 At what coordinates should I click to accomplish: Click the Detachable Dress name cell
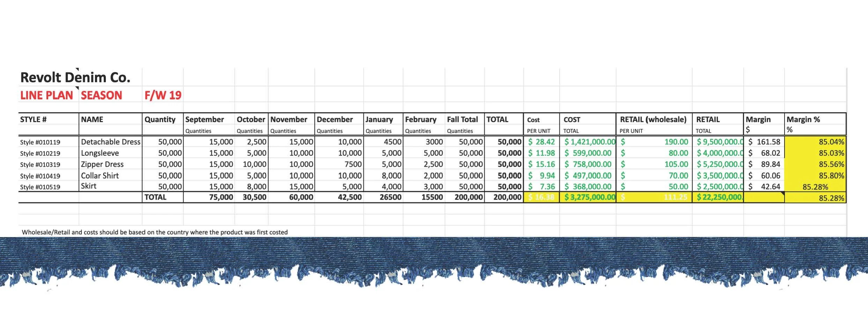(x=110, y=142)
